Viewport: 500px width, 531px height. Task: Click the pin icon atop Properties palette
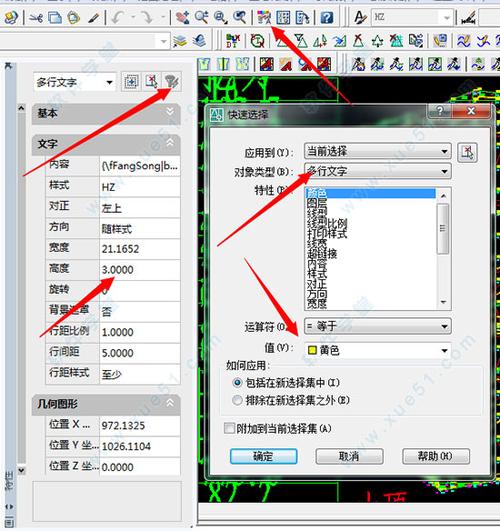(8, 66)
